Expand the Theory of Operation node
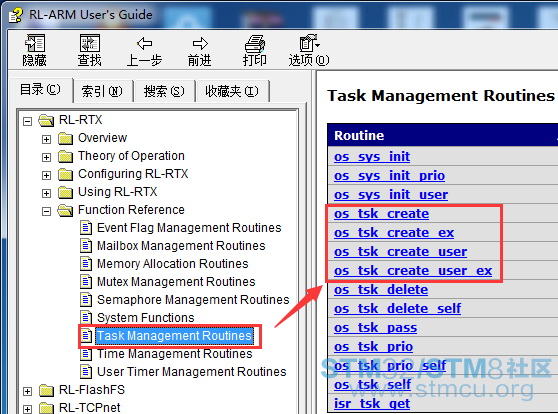This screenshot has height=414, width=558. click(46, 157)
